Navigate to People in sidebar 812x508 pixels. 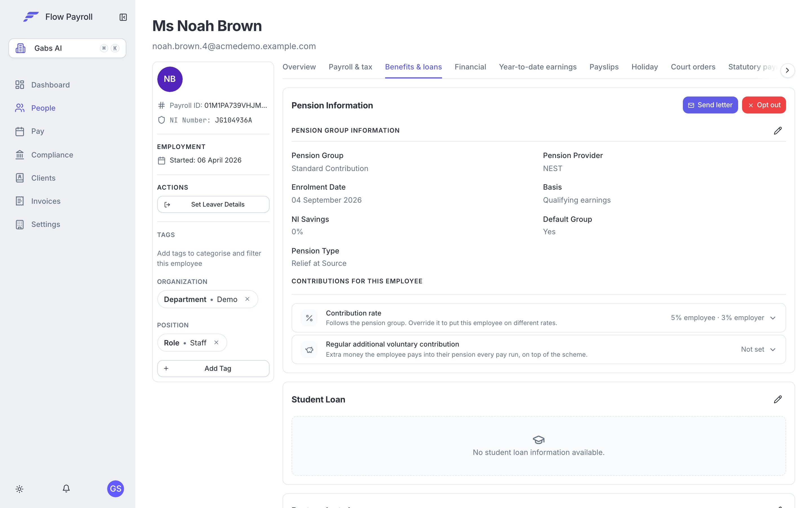(x=43, y=108)
